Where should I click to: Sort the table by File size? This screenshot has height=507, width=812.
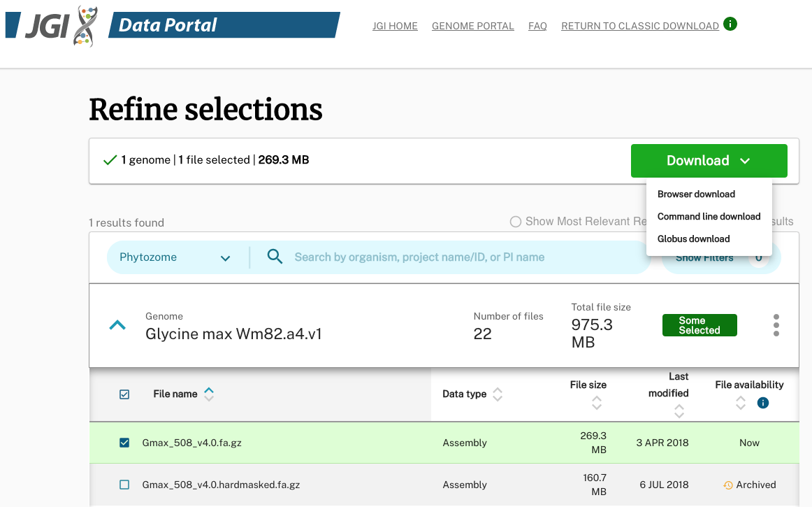pyautogui.click(x=597, y=403)
